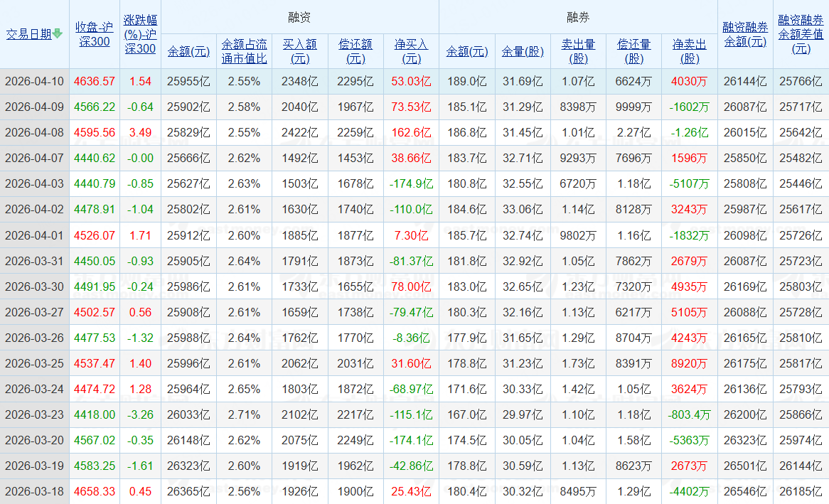Click the -3.26 percent change cell
The height and width of the screenshot is (504, 829).
point(140,414)
